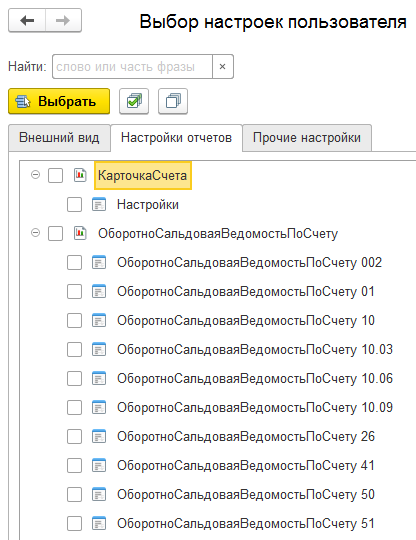Check ОборотноСальдоваяВедомостьПоСчету 10.03 checkbox

(74, 350)
